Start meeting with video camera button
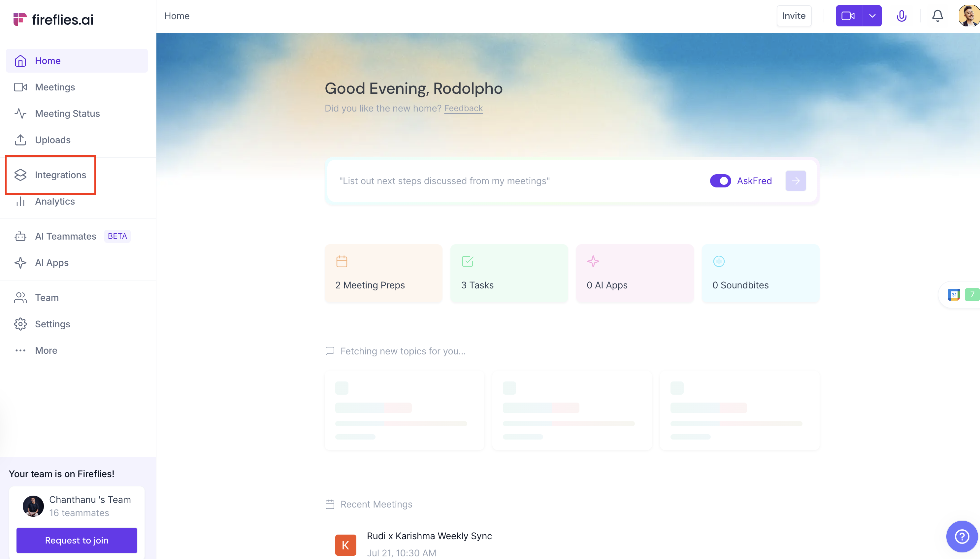980x559 pixels. (x=848, y=16)
